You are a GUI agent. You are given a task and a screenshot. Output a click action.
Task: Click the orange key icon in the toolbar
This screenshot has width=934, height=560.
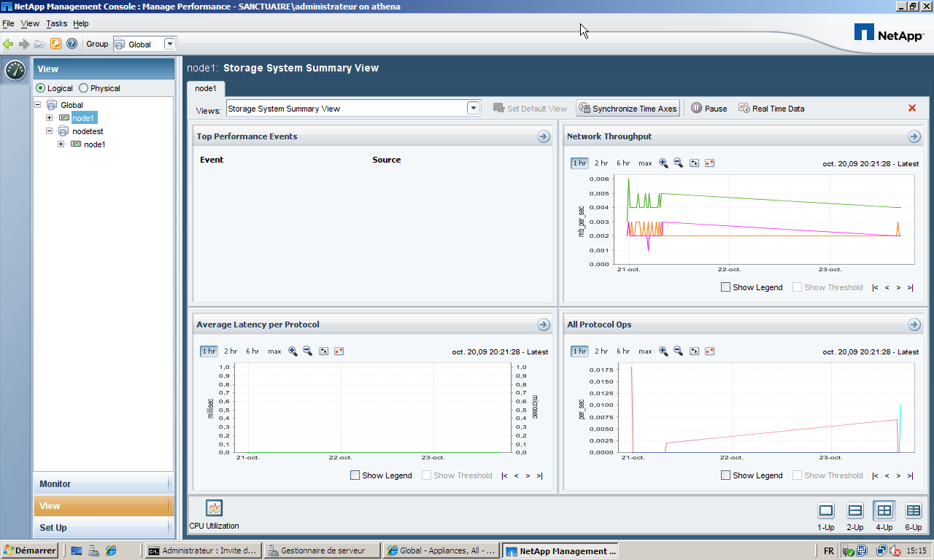(55, 44)
